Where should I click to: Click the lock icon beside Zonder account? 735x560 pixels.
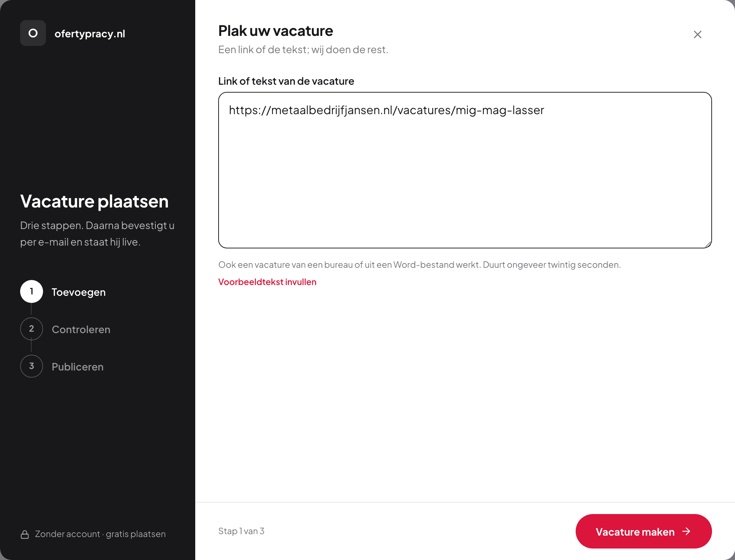tap(25, 534)
